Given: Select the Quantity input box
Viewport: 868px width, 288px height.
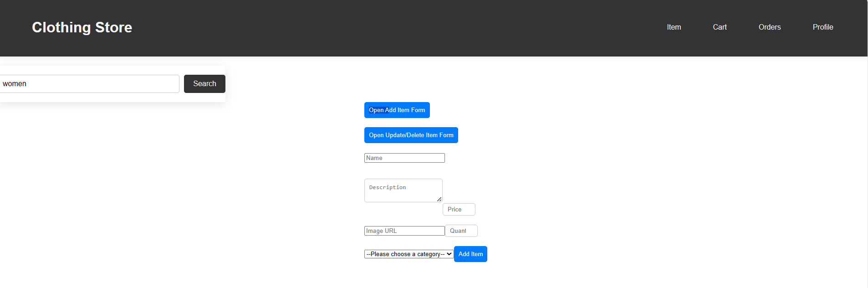Looking at the screenshot, I should click(x=461, y=231).
